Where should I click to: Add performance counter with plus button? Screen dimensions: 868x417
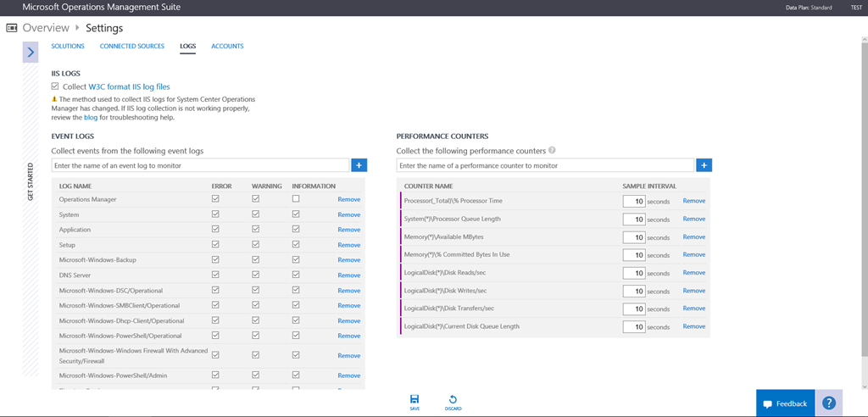coord(704,165)
